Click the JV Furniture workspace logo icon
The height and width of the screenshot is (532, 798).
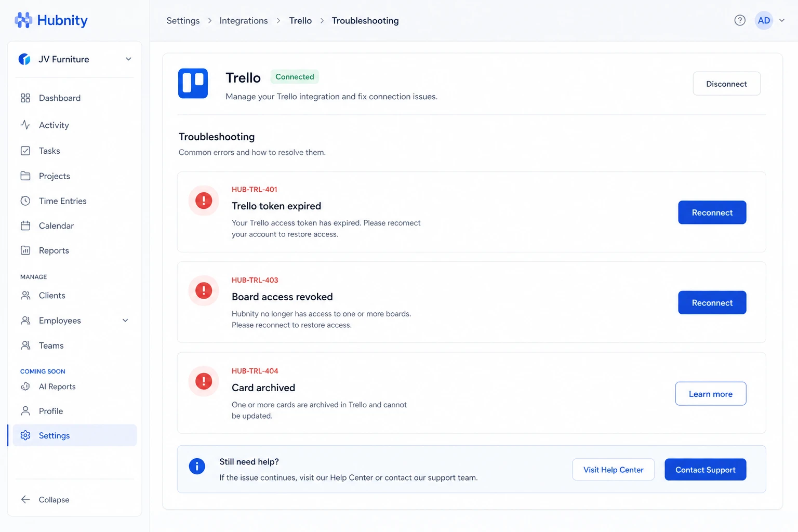(x=24, y=59)
